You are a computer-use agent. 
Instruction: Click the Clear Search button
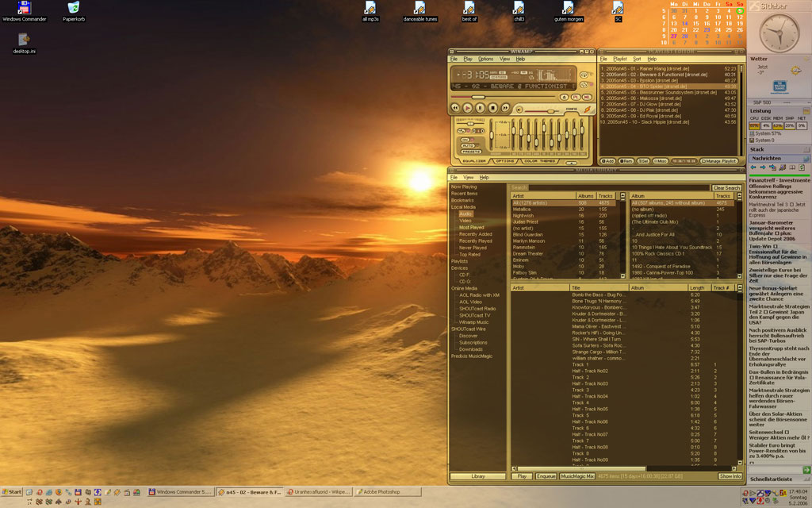[726, 188]
